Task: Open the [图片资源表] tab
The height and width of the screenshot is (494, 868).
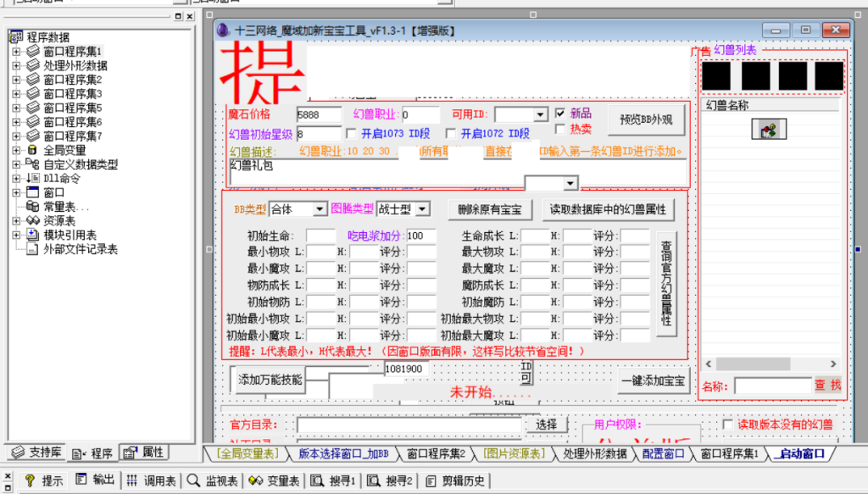Action: point(514,453)
